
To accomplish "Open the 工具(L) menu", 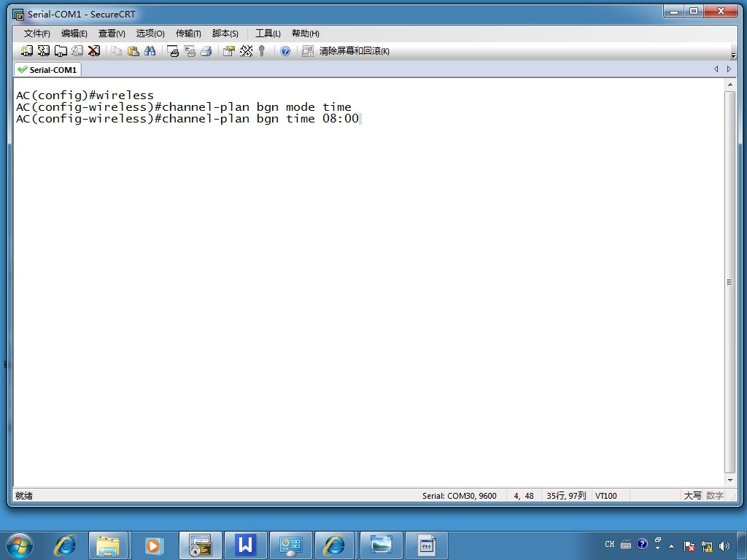I will 268,34.
